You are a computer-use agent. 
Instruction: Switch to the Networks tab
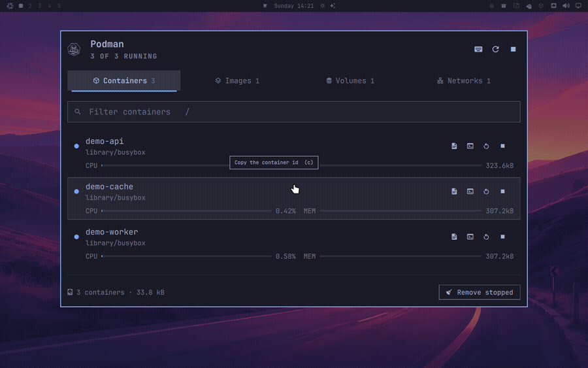tap(463, 80)
